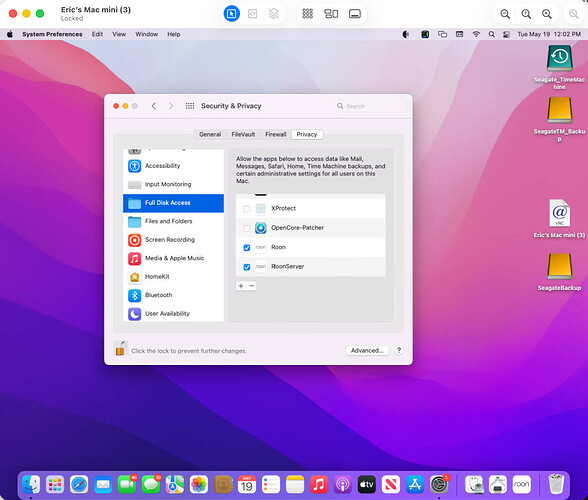588x500 pixels.
Task: Open Photos in the Dock
Action: click(x=199, y=484)
